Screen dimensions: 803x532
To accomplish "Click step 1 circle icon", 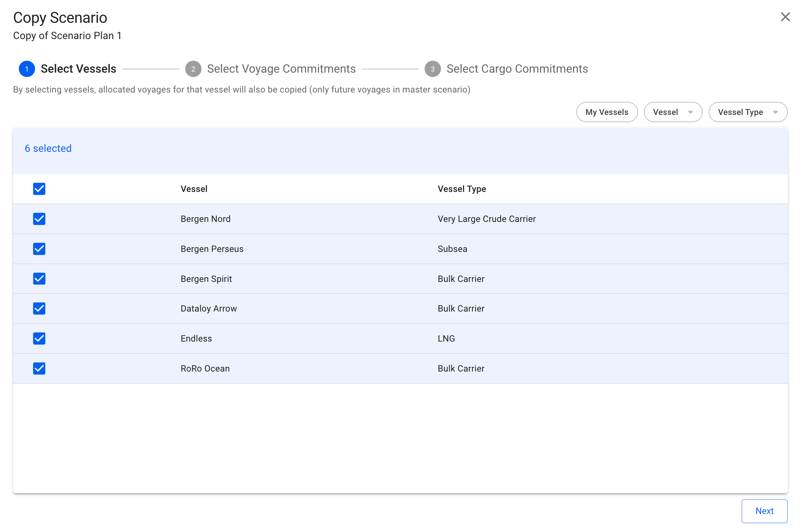I will pos(27,69).
